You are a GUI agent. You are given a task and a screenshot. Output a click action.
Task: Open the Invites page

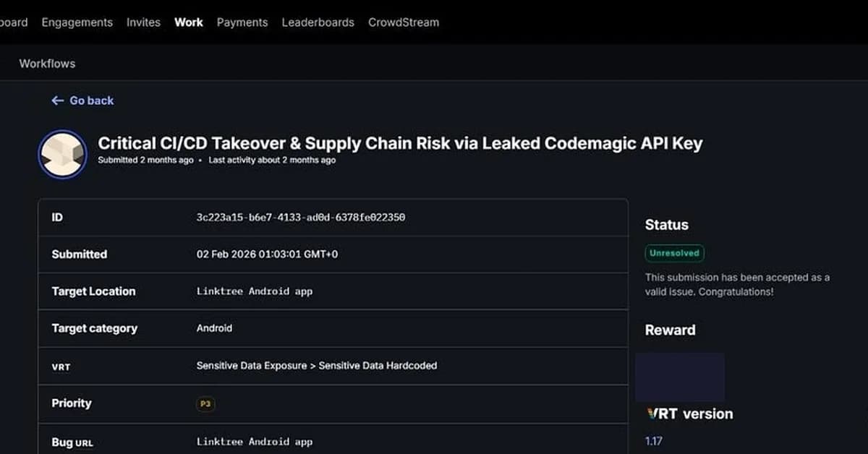coord(143,22)
